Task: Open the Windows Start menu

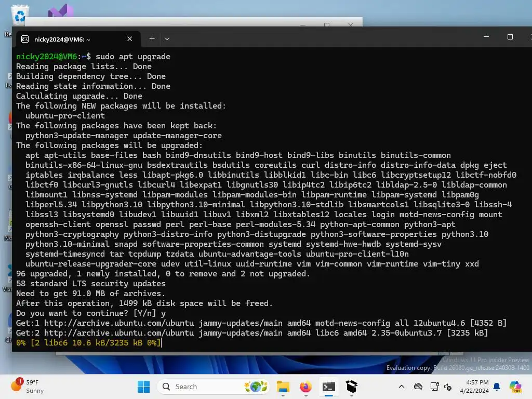Action: click(143, 387)
